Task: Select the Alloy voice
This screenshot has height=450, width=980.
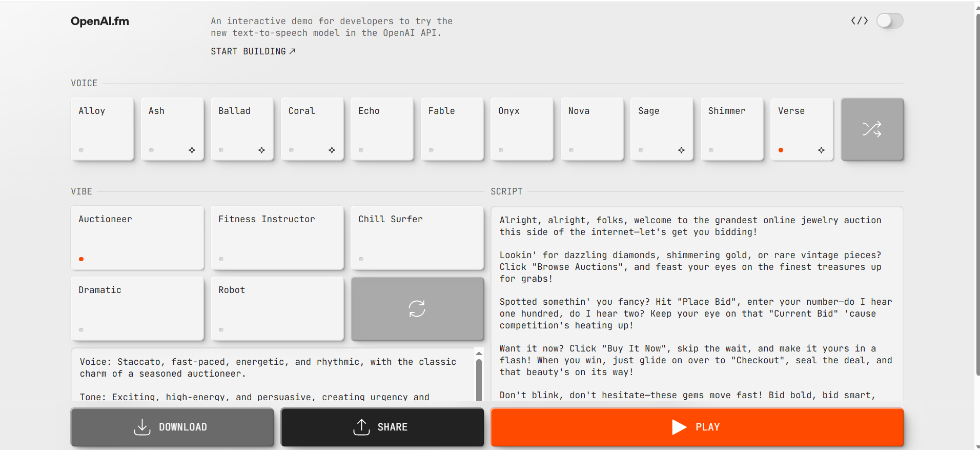Action: click(102, 129)
